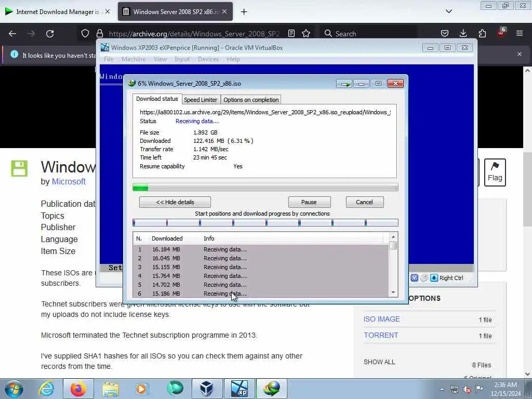The image size is (532, 399).
Task: Launch Internet Explorer from taskbar
Action: (x=46, y=389)
